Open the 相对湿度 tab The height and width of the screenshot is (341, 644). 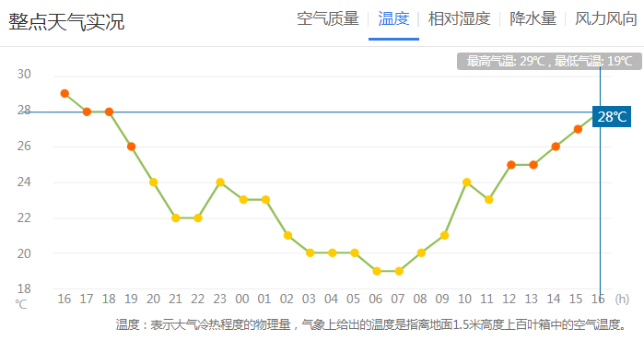(459, 19)
